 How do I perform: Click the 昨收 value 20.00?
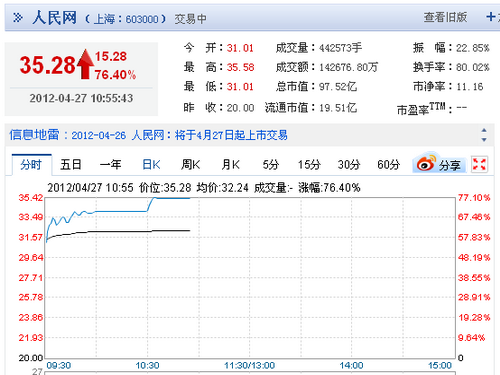point(240,108)
